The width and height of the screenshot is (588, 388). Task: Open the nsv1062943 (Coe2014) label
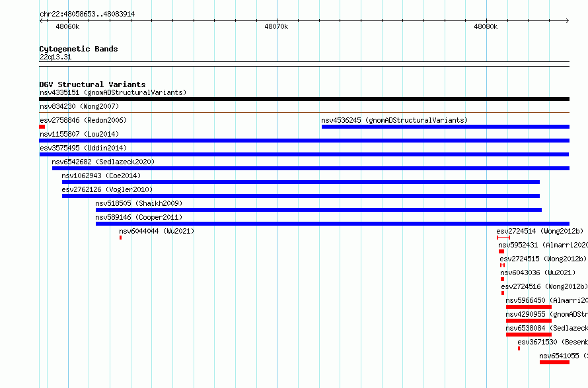point(101,176)
